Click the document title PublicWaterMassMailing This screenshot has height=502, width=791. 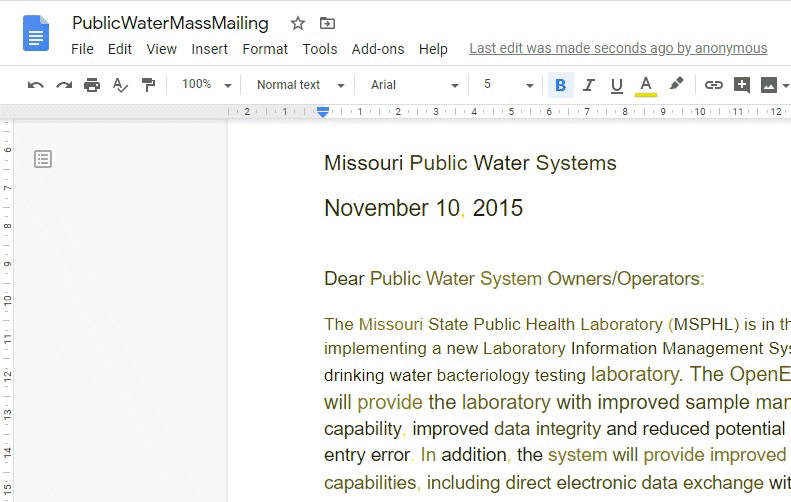(171, 23)
